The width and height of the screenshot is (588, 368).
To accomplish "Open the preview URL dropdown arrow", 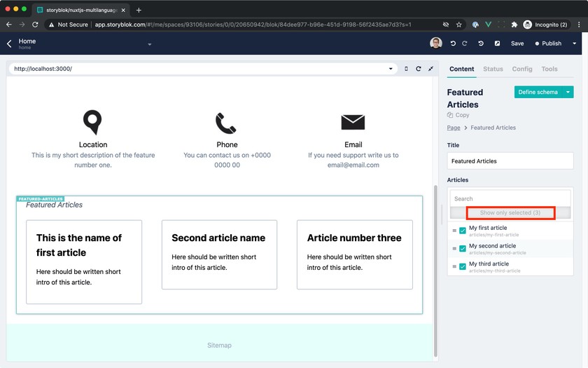I will tap(391, 69).
